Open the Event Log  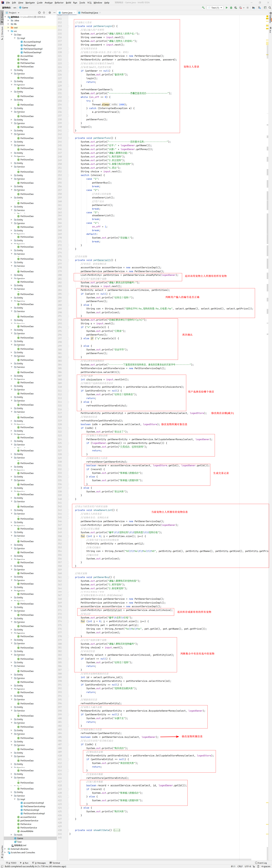pos(261,863)
